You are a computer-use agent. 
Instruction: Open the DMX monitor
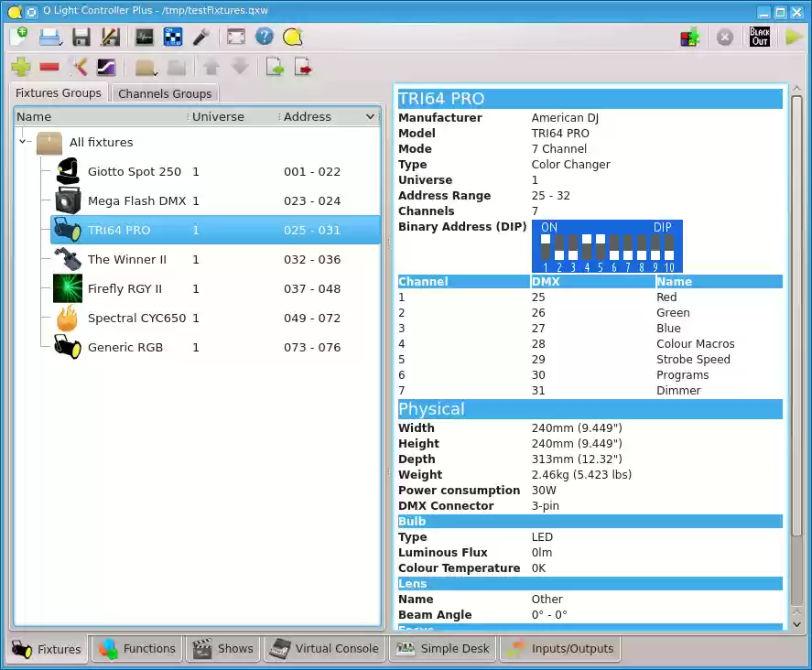tap(144, 37)
